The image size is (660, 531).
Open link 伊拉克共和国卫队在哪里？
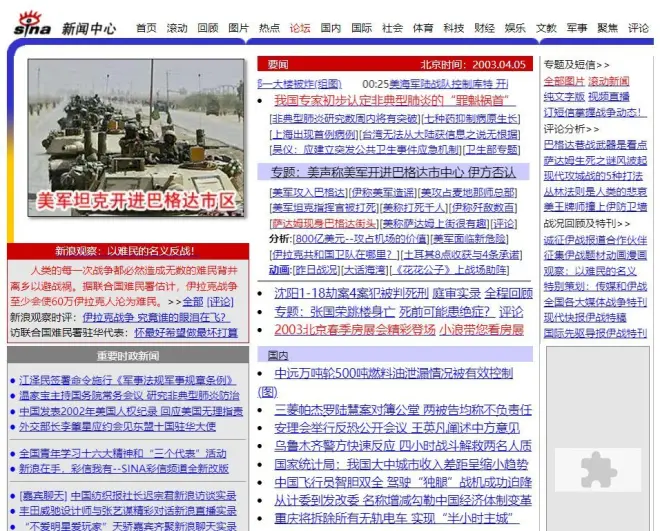(x=334, y=255)
